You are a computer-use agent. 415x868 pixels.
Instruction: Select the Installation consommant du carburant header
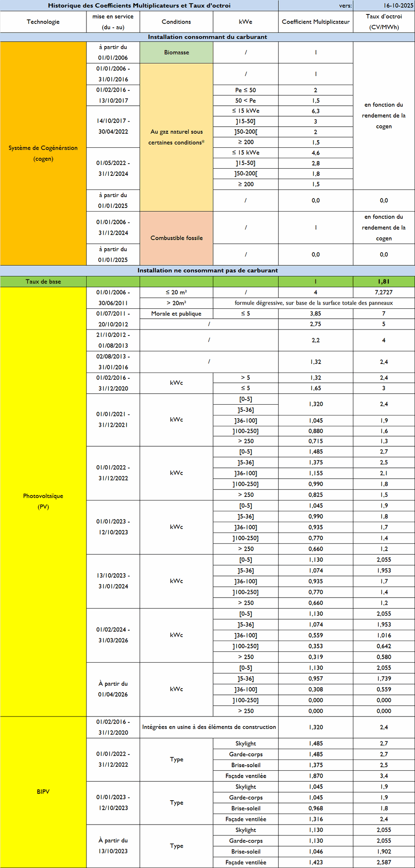207,37
